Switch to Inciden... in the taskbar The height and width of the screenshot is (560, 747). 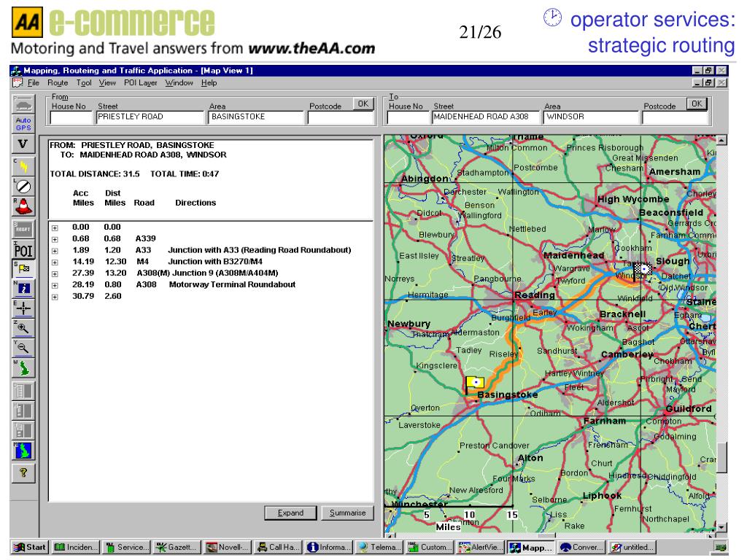76,548
